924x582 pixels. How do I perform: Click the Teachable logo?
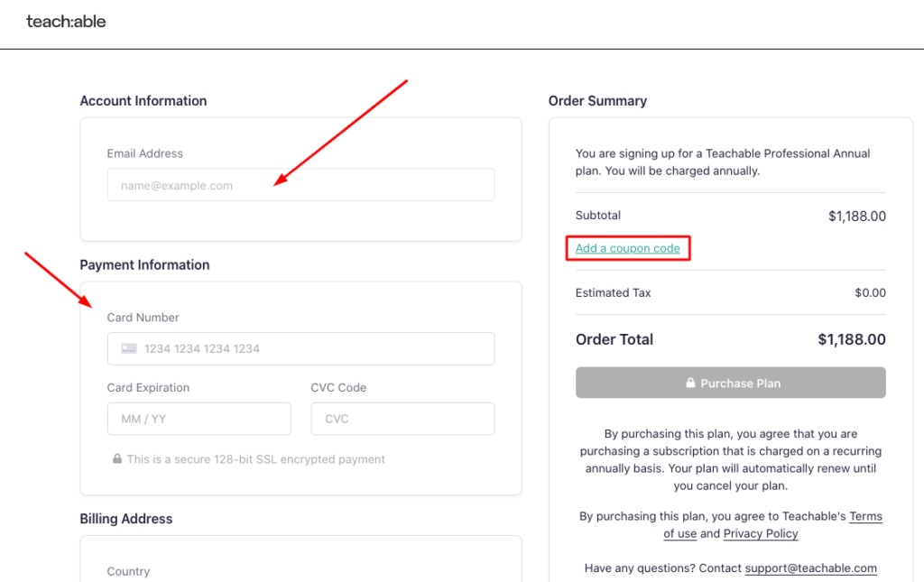pos(66,21)
